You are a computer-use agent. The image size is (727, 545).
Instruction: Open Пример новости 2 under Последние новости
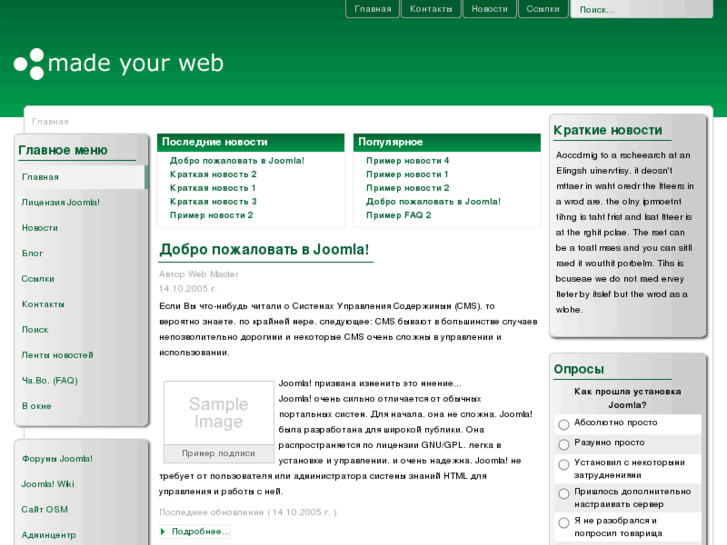tap(211, 215)
